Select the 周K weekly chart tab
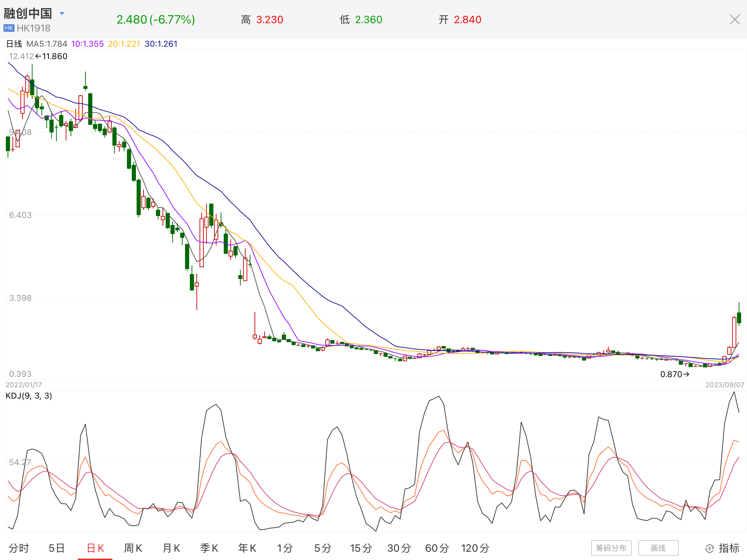Viewport: 747px width, 560px height. (133, 548)
